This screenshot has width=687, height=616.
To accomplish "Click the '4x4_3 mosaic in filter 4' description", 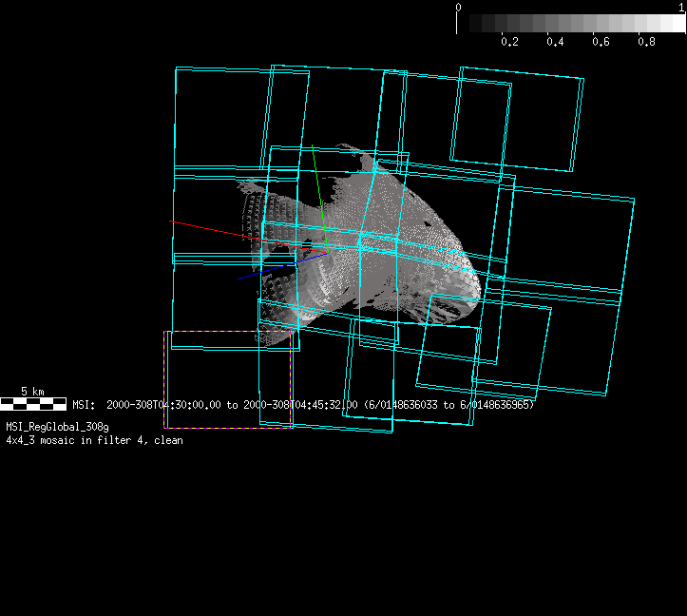I will coord(94,440).
